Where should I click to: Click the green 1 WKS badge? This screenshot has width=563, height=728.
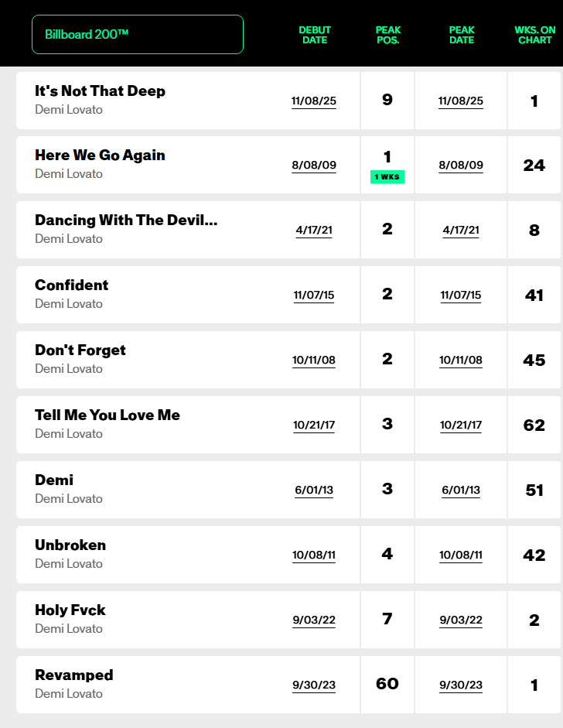click(x=387, y=177)
